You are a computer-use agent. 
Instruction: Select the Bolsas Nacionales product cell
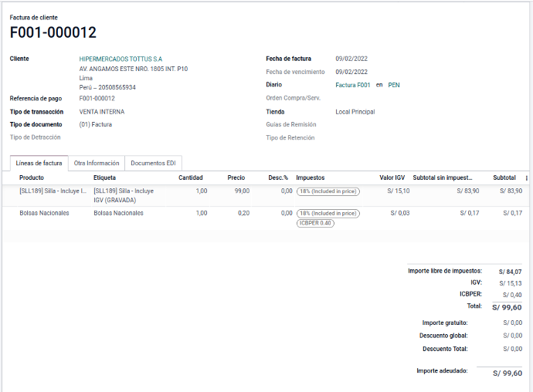click(44, 213)
